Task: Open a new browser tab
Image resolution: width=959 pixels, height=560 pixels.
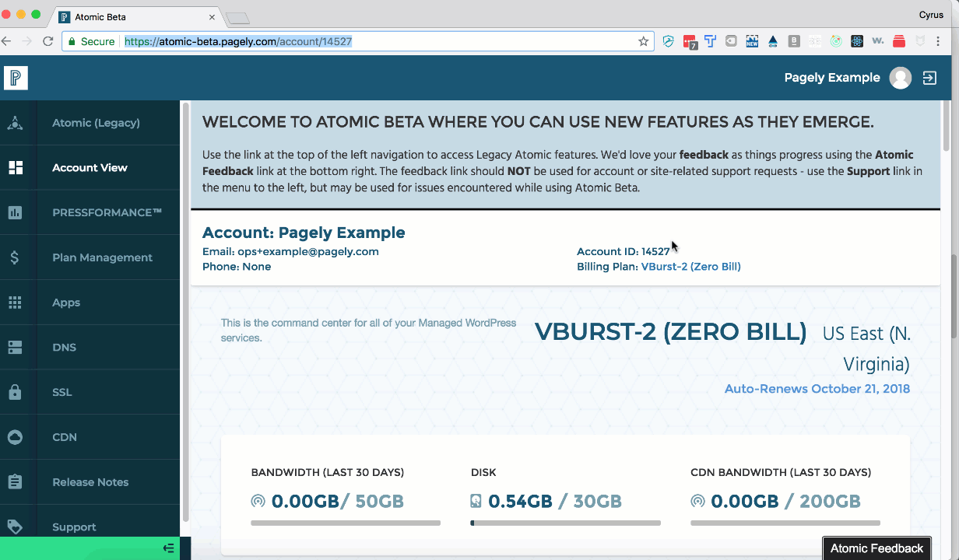Action: (x=237, y=18)
